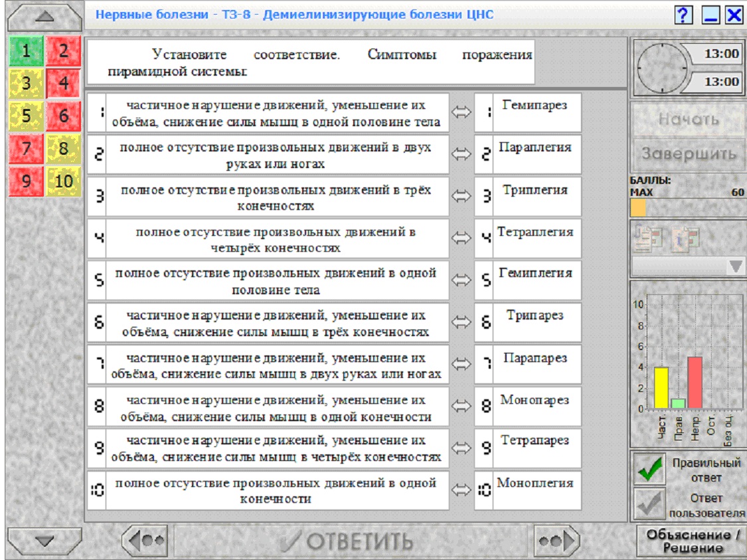The width and height of the screenshot is (747, 560).
Task: Switch to question 7 tile
Action: coord(26,148)
